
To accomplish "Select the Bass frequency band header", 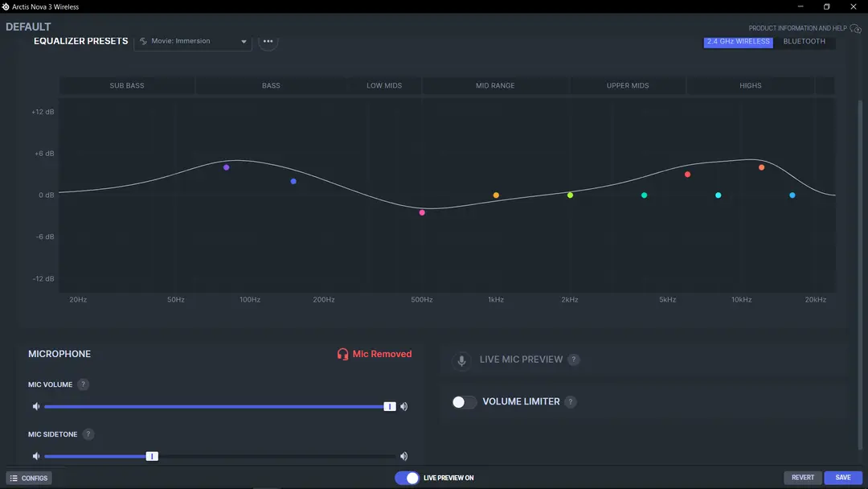I will (271, 85).
